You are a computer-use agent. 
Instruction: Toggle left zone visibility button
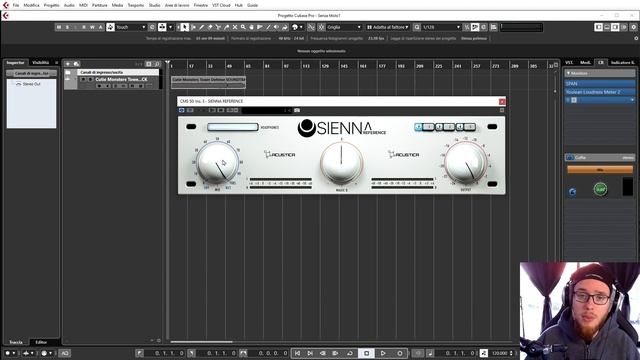point(598,27)
